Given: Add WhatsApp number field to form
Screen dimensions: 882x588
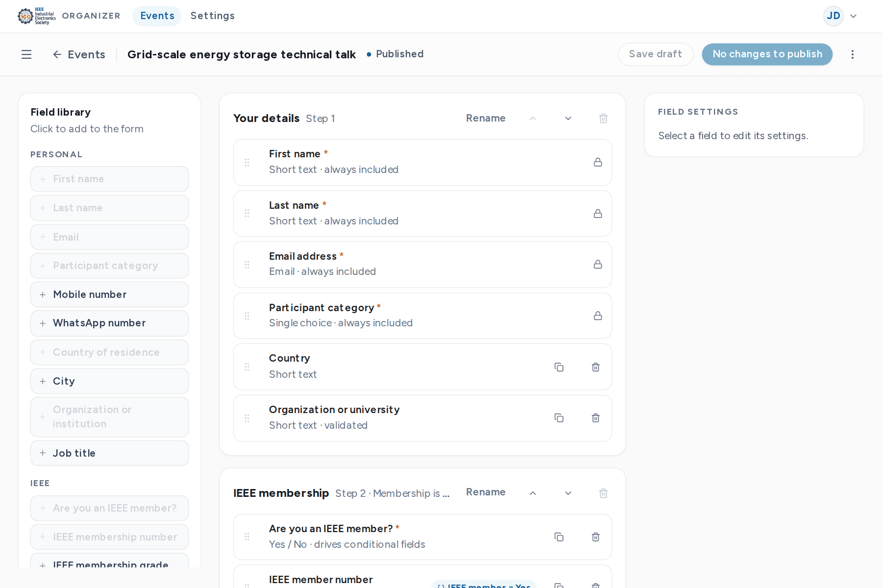Looking at the screenshot, I should tap(109, 323).
